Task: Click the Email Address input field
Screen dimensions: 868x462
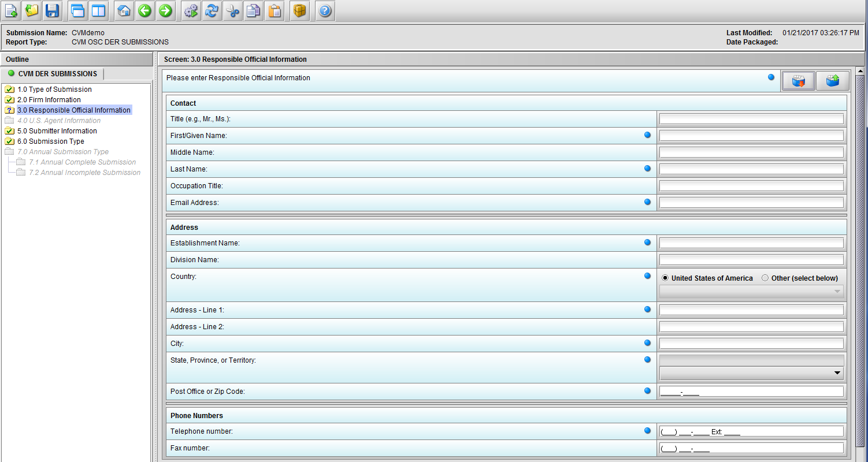Action: (751, 203)
